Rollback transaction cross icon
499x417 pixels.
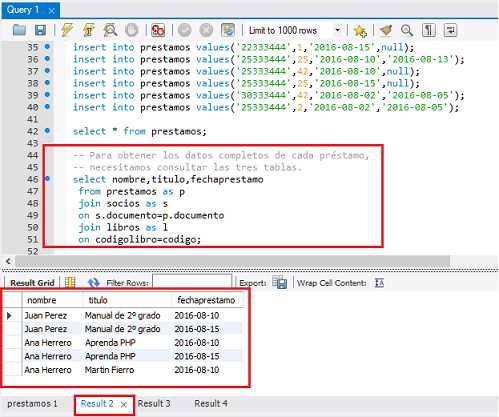pos(206,30)
